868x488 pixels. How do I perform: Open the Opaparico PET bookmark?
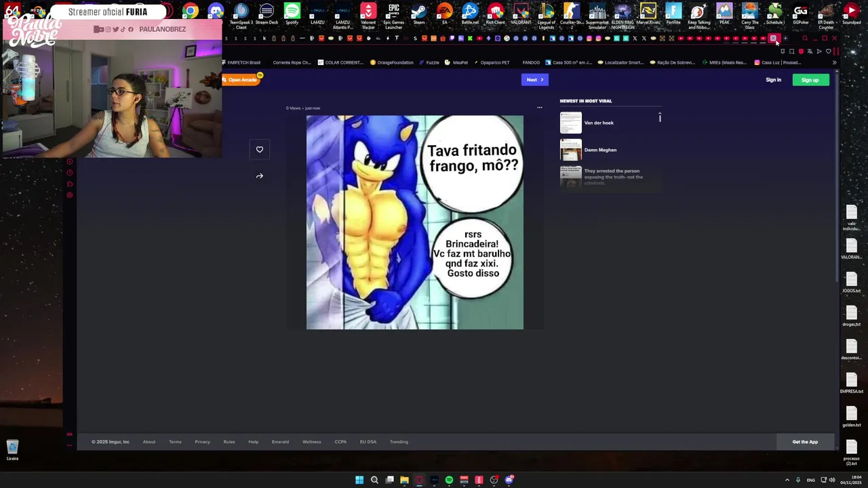tap(492, 62)
